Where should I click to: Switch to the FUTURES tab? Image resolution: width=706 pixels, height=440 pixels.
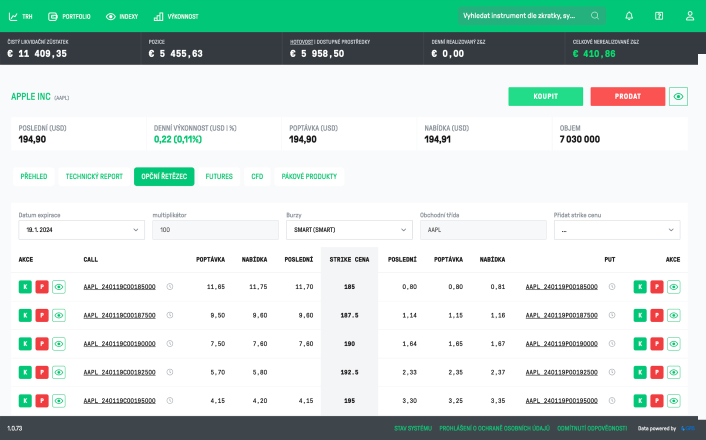pos(219,177)
